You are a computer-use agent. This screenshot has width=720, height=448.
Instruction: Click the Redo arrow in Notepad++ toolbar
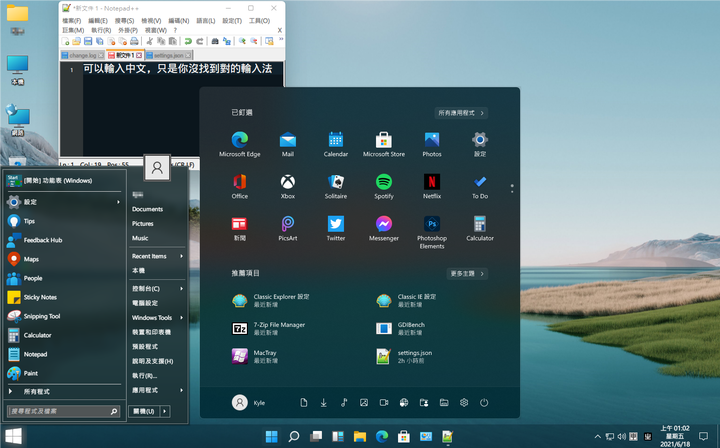[200, 41]
